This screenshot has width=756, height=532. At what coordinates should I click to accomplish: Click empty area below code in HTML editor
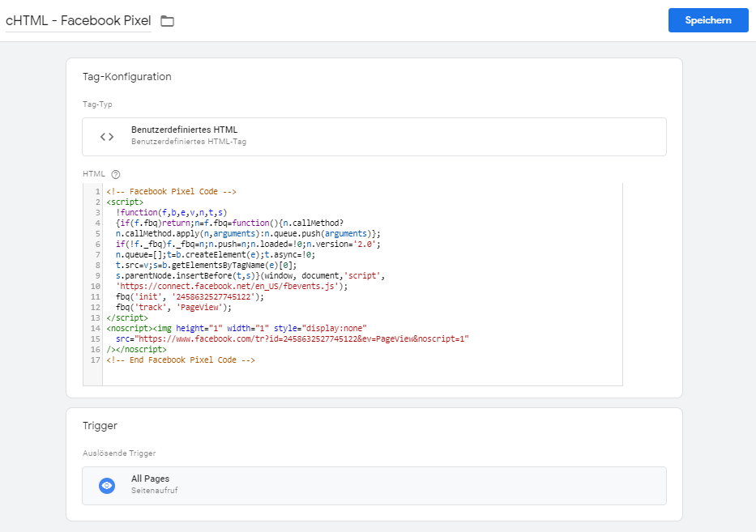[x=361, y=376]
